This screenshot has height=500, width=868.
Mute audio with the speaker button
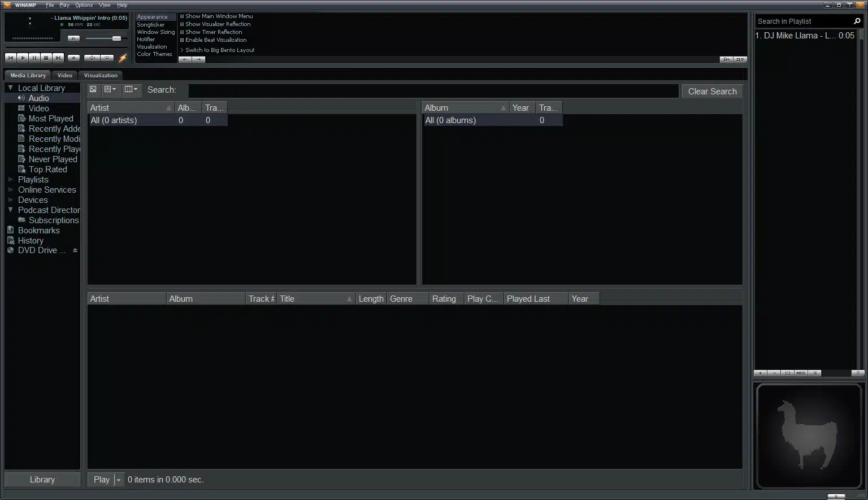73,38
